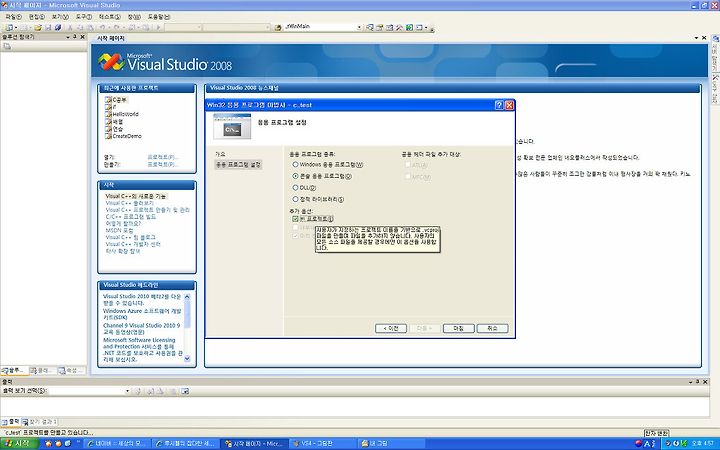Toggle the ATL checkbox
Image resolution: width=720 pixels, height=450 pixels.
(407, 164)
